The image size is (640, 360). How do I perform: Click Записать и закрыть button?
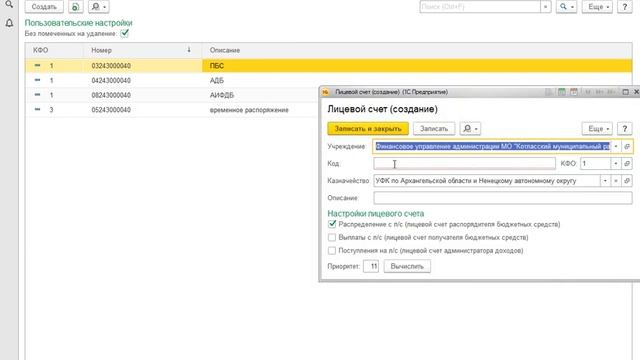point(368,129)
